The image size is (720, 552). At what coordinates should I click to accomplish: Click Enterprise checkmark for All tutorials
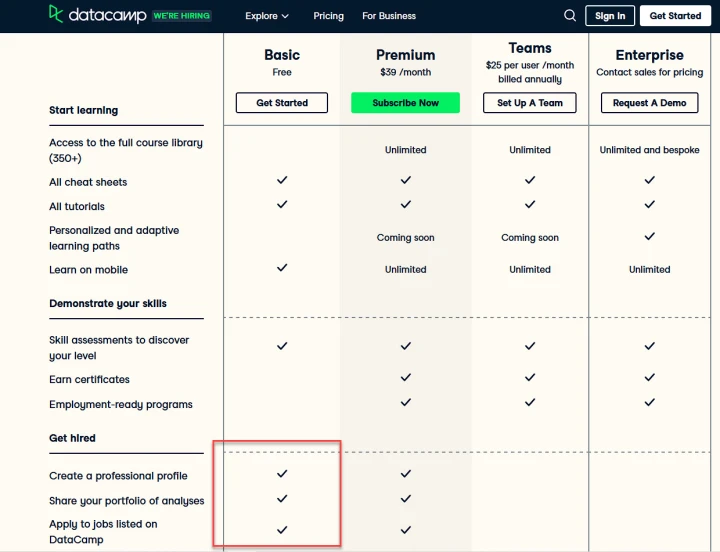(x=649, y=204)
